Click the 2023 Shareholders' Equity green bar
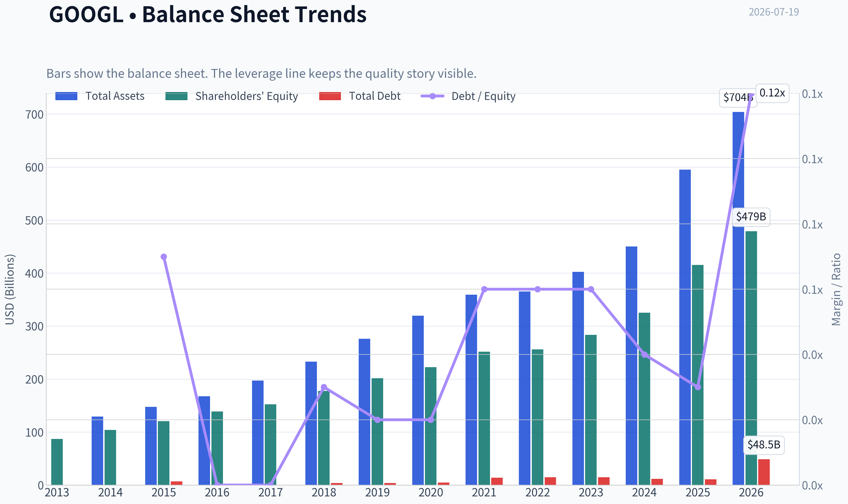 pos(591,410)
